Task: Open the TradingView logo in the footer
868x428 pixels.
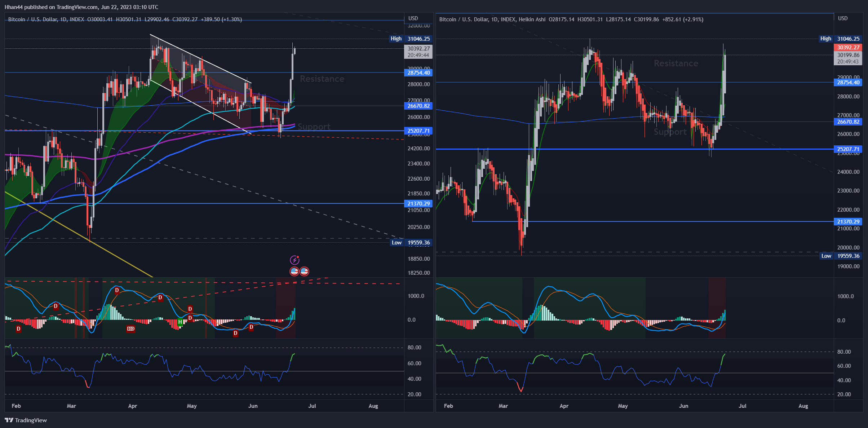Action: pos(26,420)
